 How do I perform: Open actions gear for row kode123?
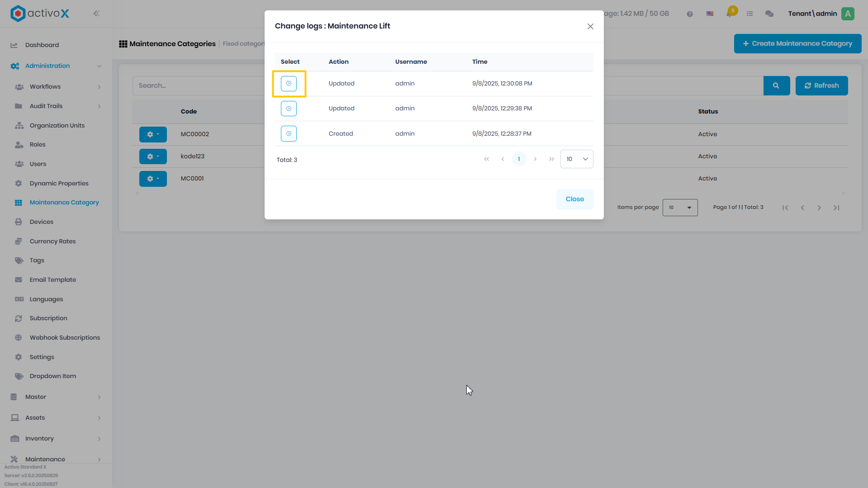(x=153, y=156)
